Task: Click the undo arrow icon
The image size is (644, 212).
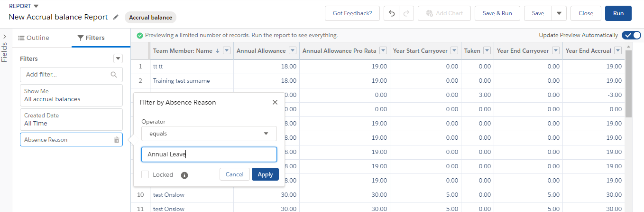Action: 391,13
